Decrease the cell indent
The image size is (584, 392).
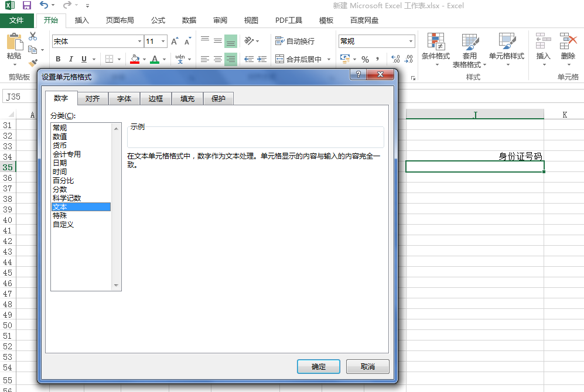(249, 59)
